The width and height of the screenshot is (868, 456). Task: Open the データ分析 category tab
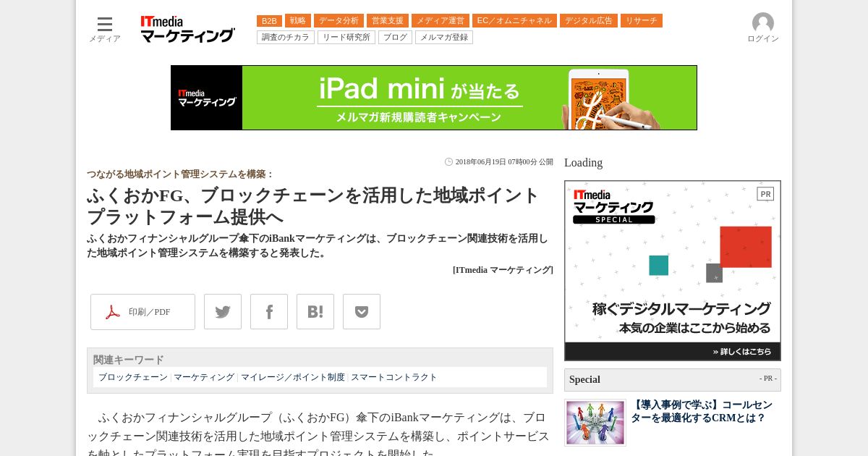coord(339,21)
